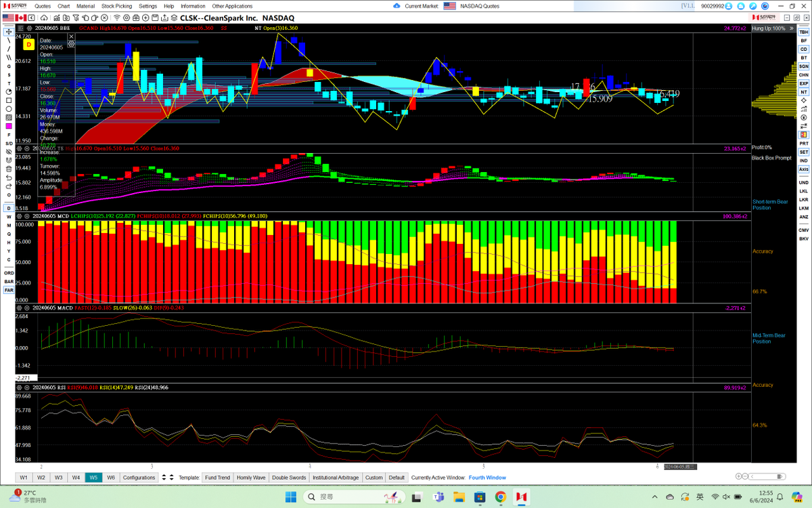Viewport: 812px width, 508px height.
Task: Open the Other Applications menu
Action: click(232, 6)
